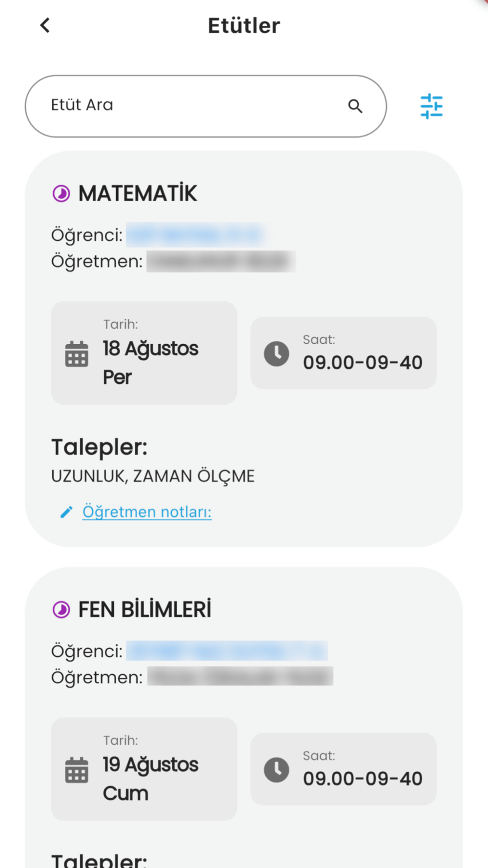
Task: Click the blurred student name in Matematik card
Action: pyautogui.click(x=195, y=235)
